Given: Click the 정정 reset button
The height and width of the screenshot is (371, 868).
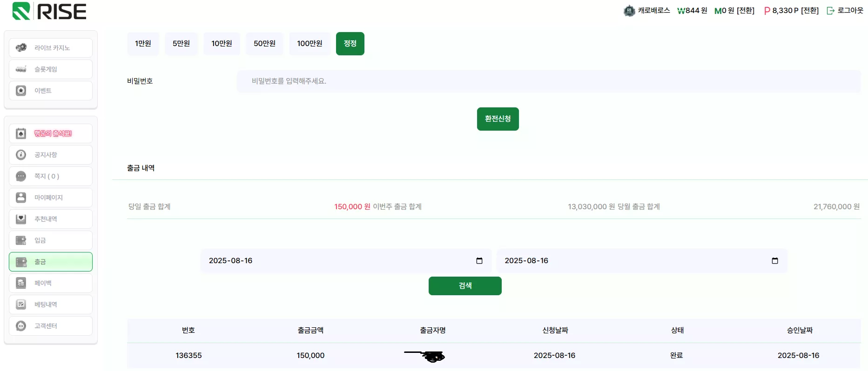Looking at the screenshot, I should (x=350, y=44).
